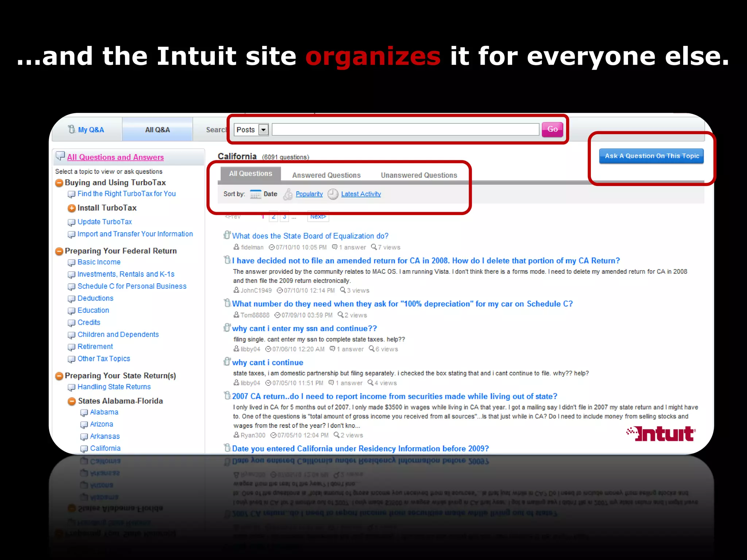Image resolution: width=747 pixels, height=560 pixels.
Task: Switch to the Answered Questions tab
Action: 326,175
